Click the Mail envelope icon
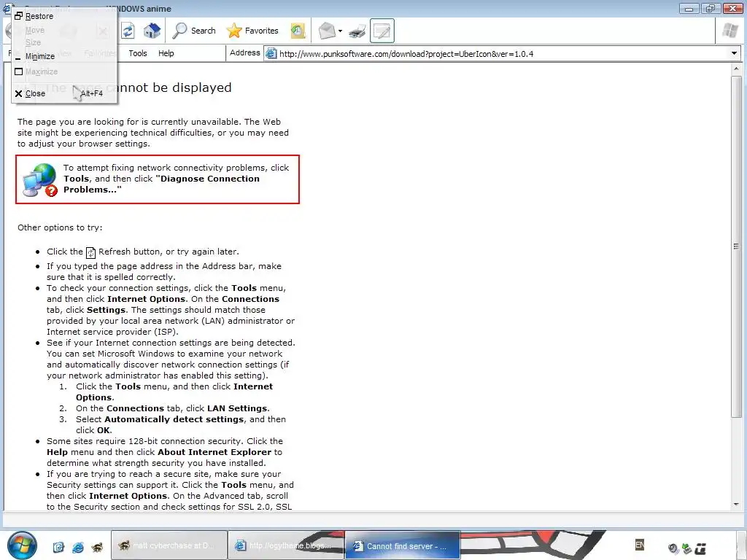Screen dimensions: 747x560 (327, 31)
